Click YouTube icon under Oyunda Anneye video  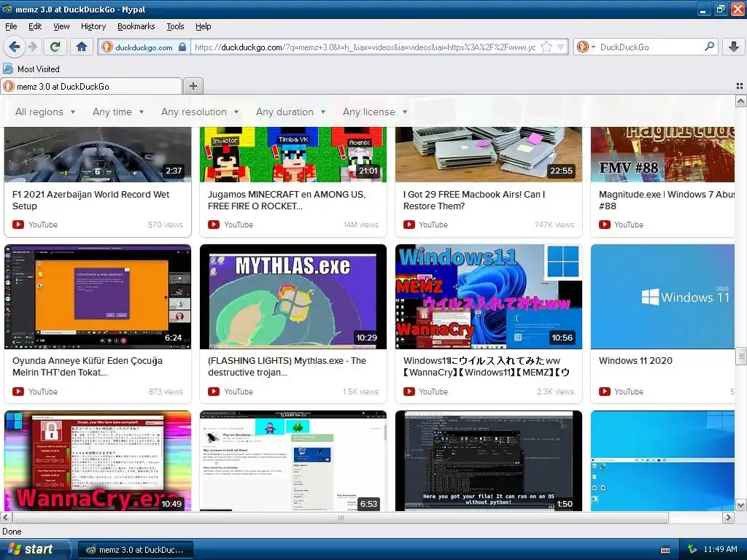coord(18,392)
